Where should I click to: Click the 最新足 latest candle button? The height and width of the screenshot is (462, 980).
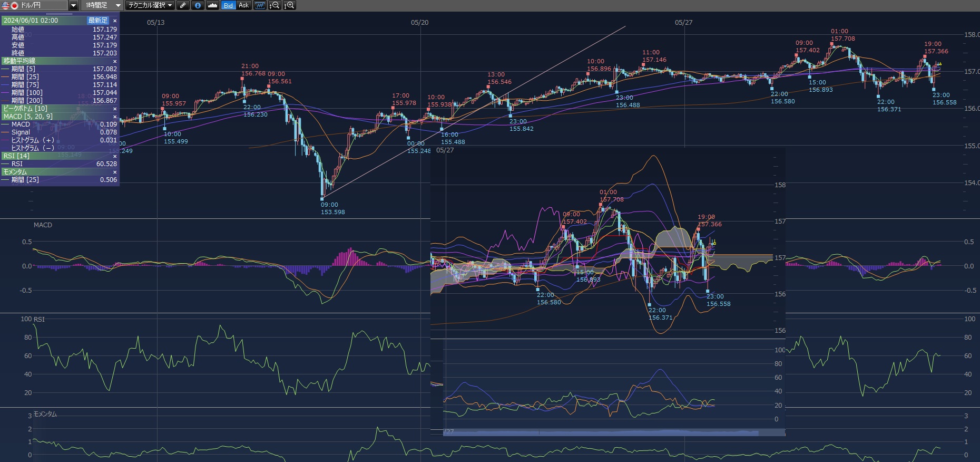[x=98, y=21]
